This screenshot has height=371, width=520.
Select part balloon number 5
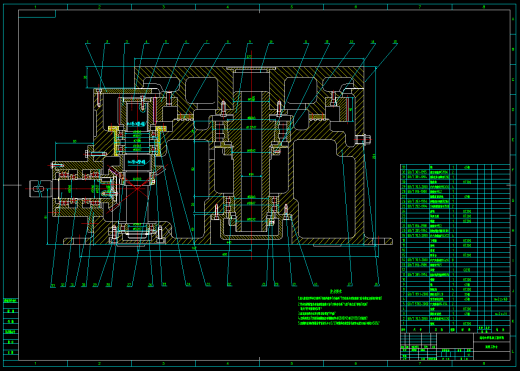pos(166,42)
